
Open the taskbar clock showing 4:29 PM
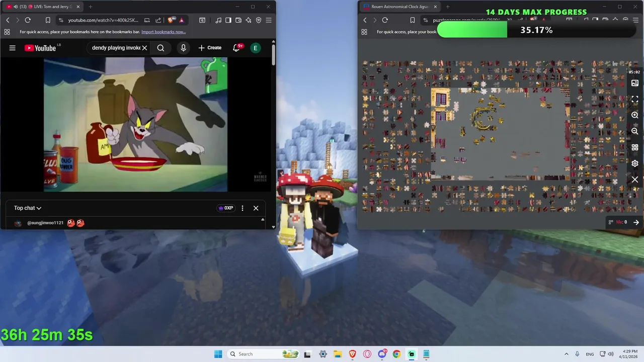(629, 354)
